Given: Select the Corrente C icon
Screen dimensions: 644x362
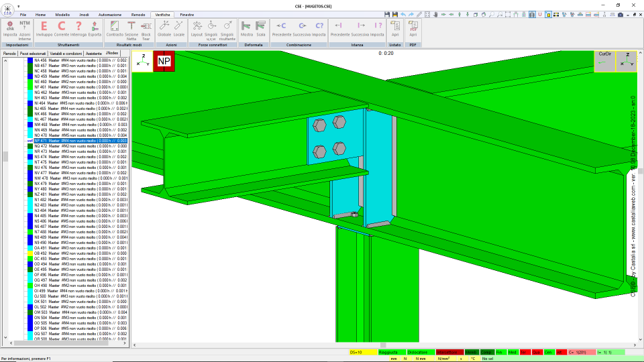Looking at the screenshot, I should [62, 29].
